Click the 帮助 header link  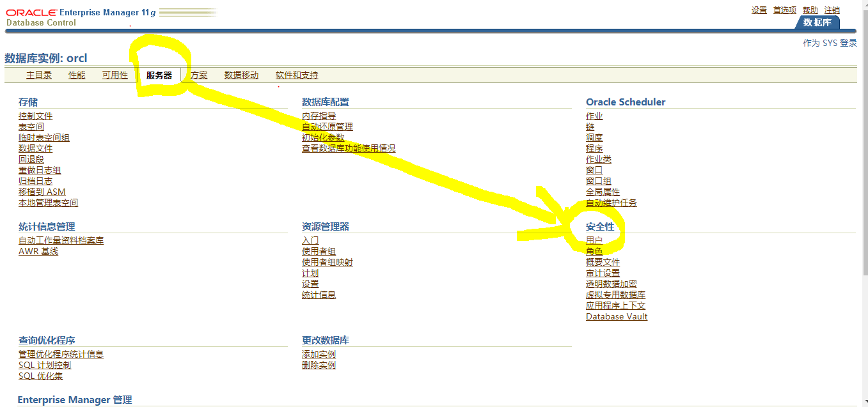tap(810, 10)
